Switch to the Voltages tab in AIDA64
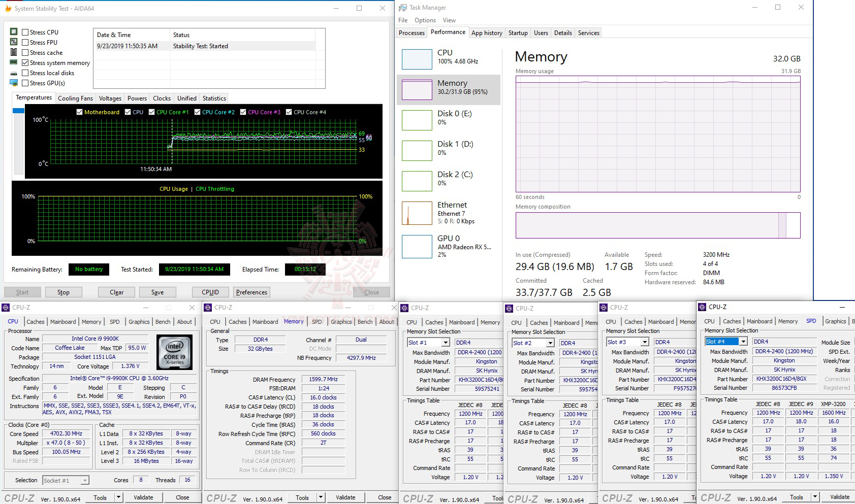Viewport: 855px width, 504px height. 110,98
